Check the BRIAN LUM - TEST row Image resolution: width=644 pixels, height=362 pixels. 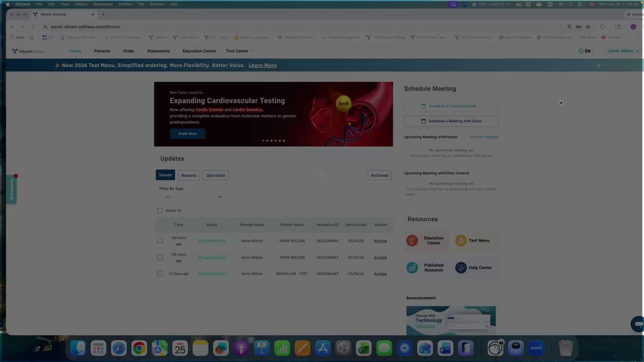click(160, 274)
